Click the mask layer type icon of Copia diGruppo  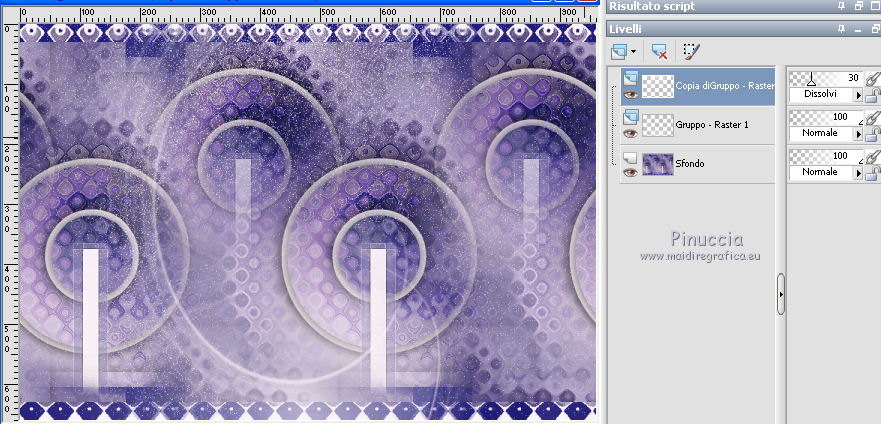[630, 78]
